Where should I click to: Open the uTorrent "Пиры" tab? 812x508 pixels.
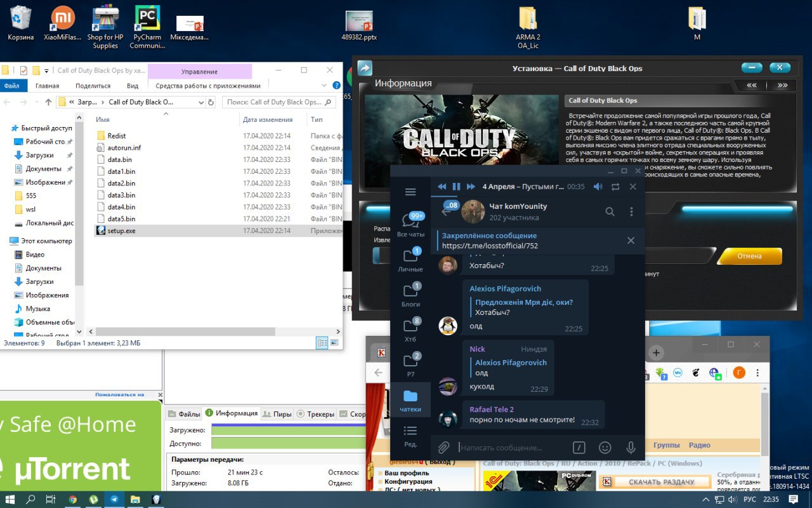point(277,414)
